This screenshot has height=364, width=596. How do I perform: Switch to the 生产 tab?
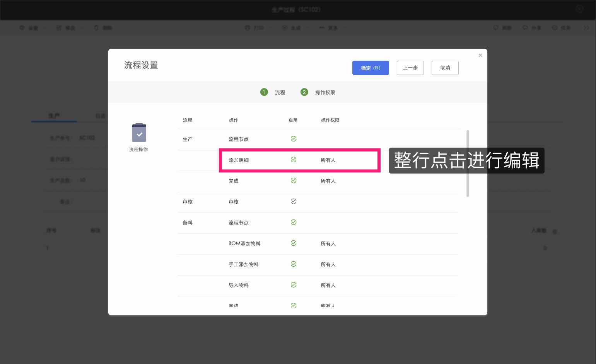54,116
